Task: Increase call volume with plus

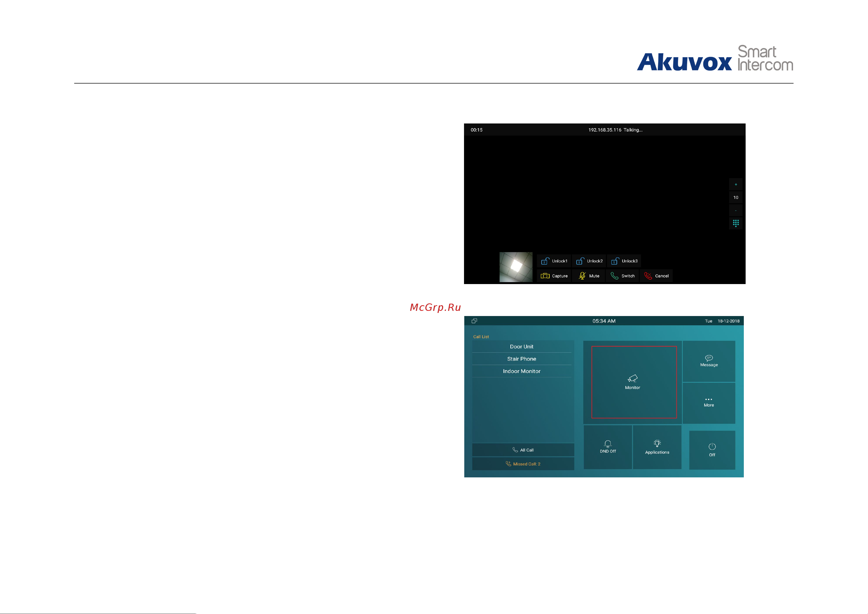Action: pyautogui.click(x=736, y=185)
